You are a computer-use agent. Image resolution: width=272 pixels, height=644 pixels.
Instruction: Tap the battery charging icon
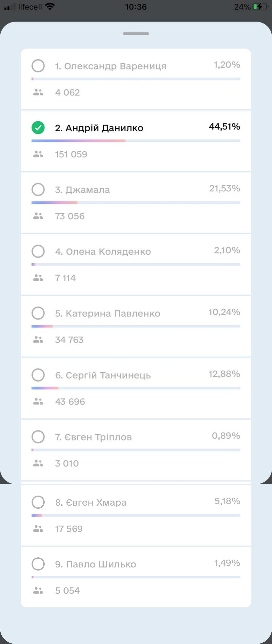[260, 7]
